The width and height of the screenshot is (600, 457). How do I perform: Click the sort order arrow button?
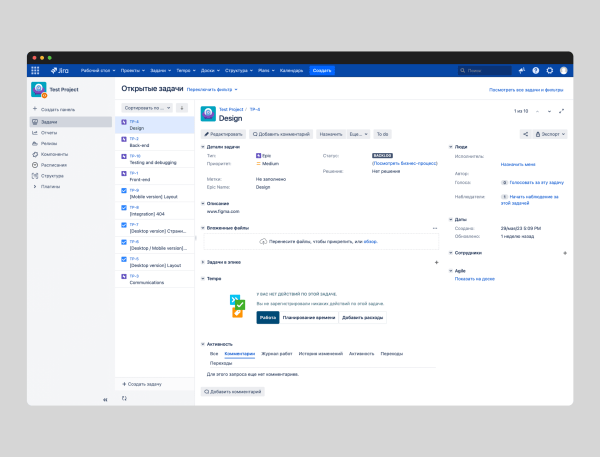pos(182,108)
